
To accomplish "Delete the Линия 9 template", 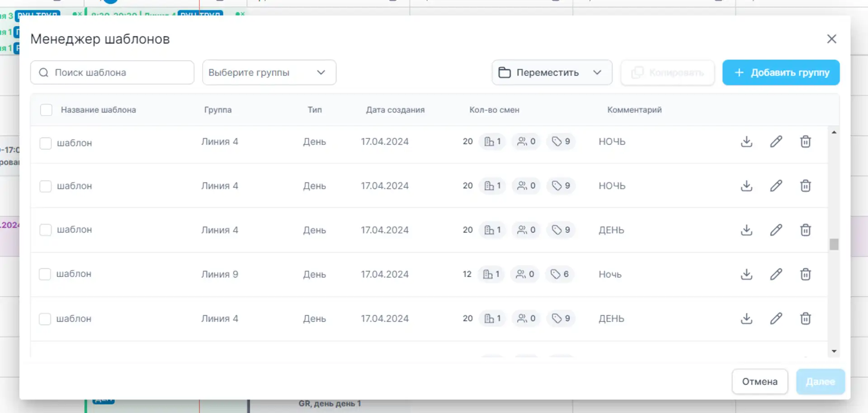I will [806, 274].
